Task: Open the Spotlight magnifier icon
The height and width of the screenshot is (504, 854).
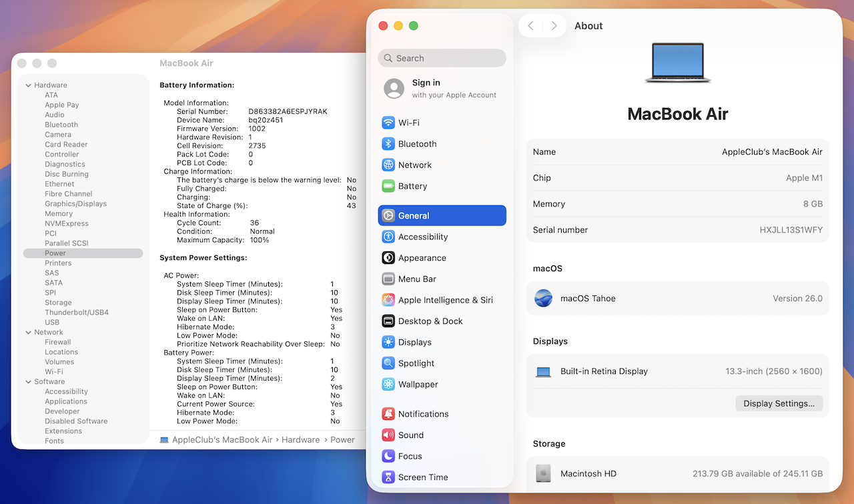Action: coord(388,363)
